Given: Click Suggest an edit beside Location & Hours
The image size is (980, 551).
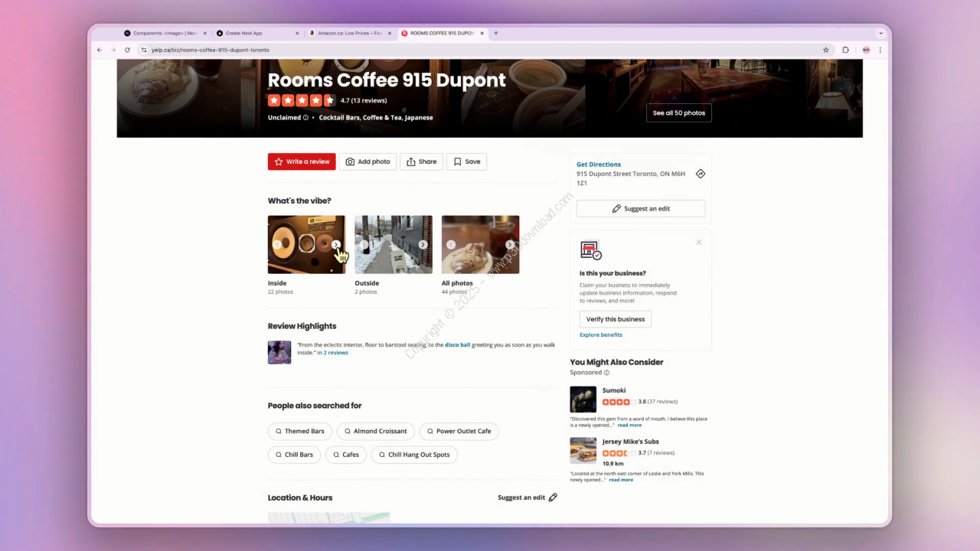Looking at the screenshot, I should pyautogui.click(x=528, y=497).
